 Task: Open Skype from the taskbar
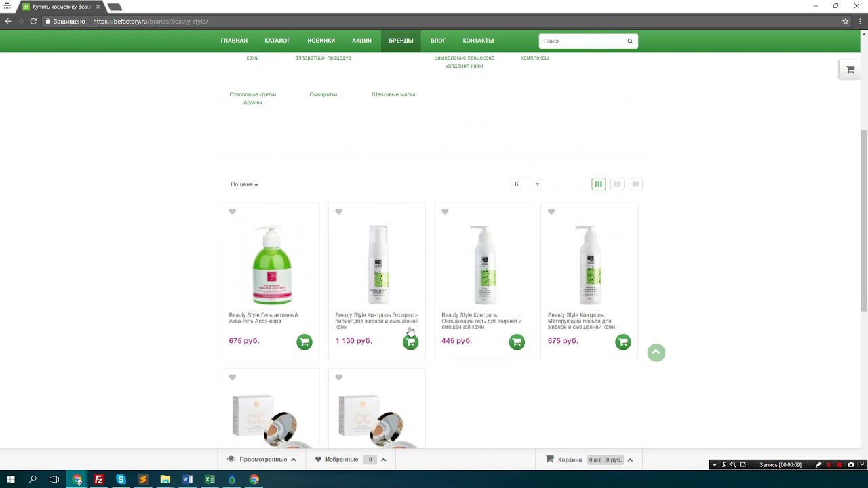[121, 479]
